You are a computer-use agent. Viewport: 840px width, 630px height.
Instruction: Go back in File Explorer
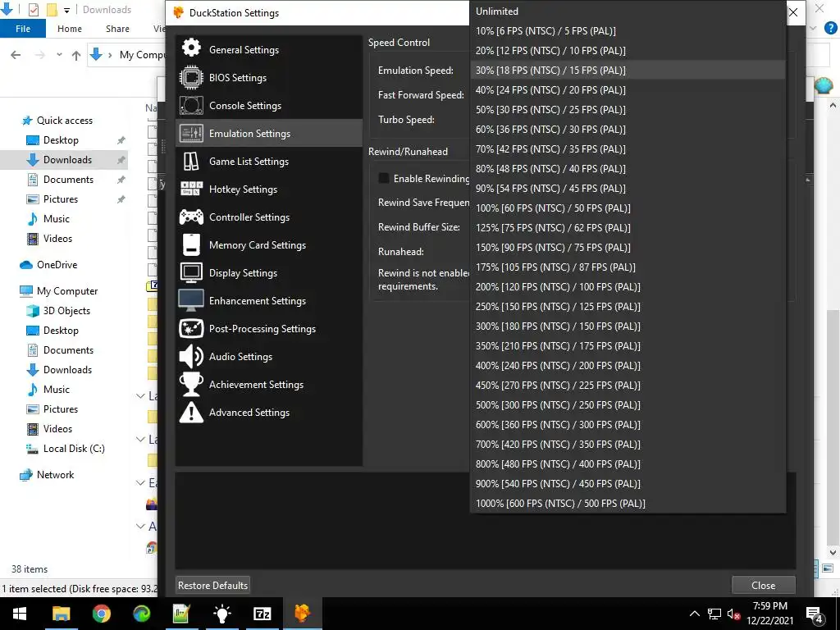coord(16,55)
